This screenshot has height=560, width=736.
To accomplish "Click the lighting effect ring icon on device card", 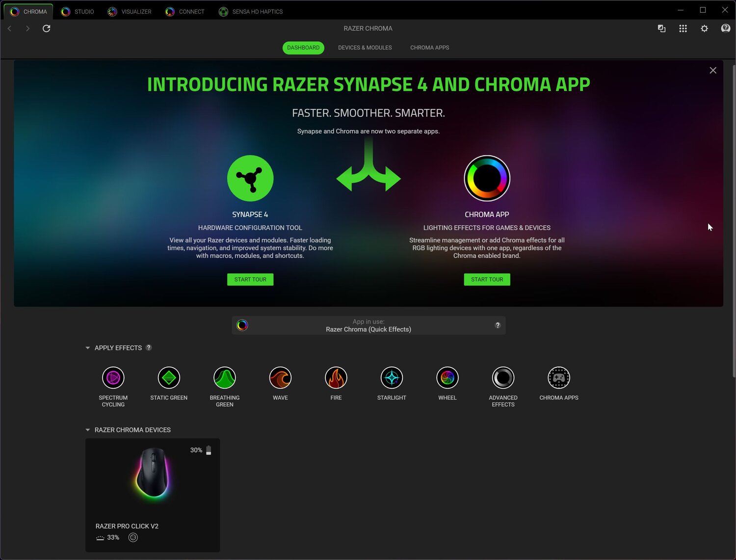I will (x=133, y=537).
